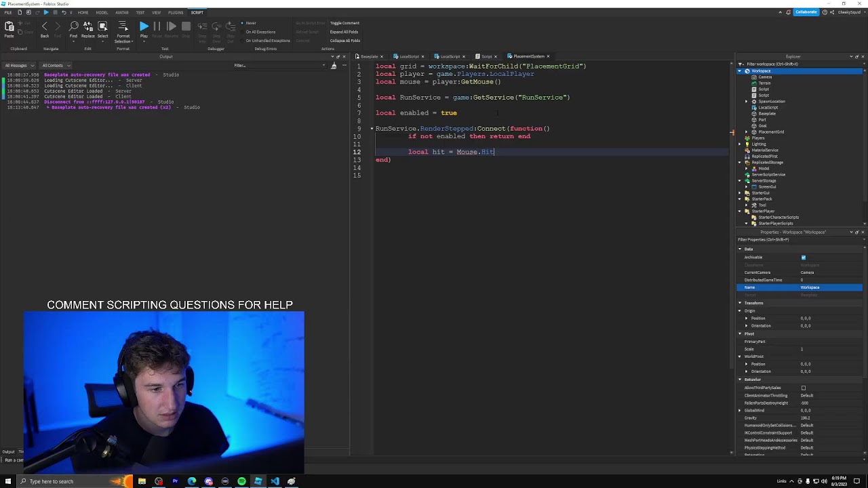Click the Explorer filter funnel icon
This screenshot has width=868, height=488.
coord(741,64)
